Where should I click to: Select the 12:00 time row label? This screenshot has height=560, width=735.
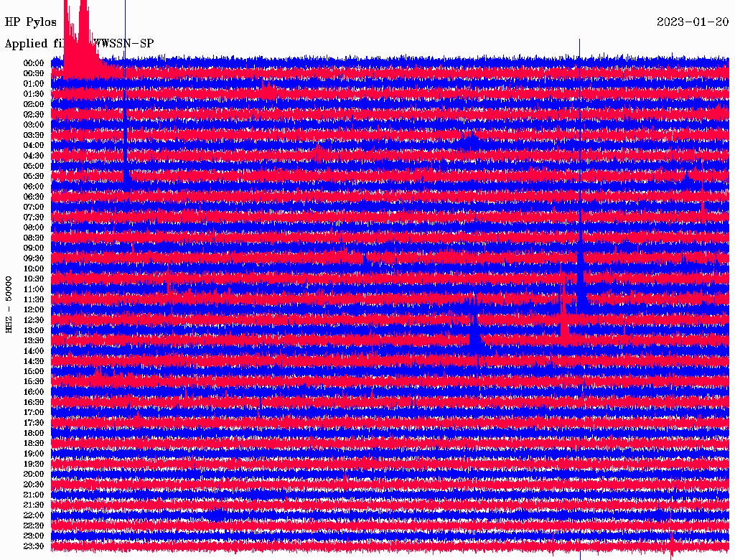click(34, 309)
